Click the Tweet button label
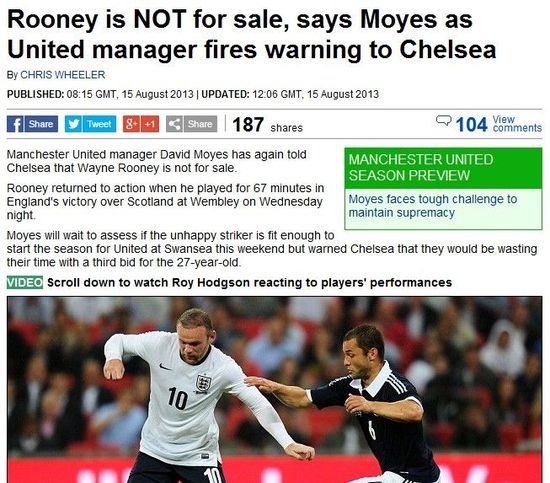 [99, 124]
